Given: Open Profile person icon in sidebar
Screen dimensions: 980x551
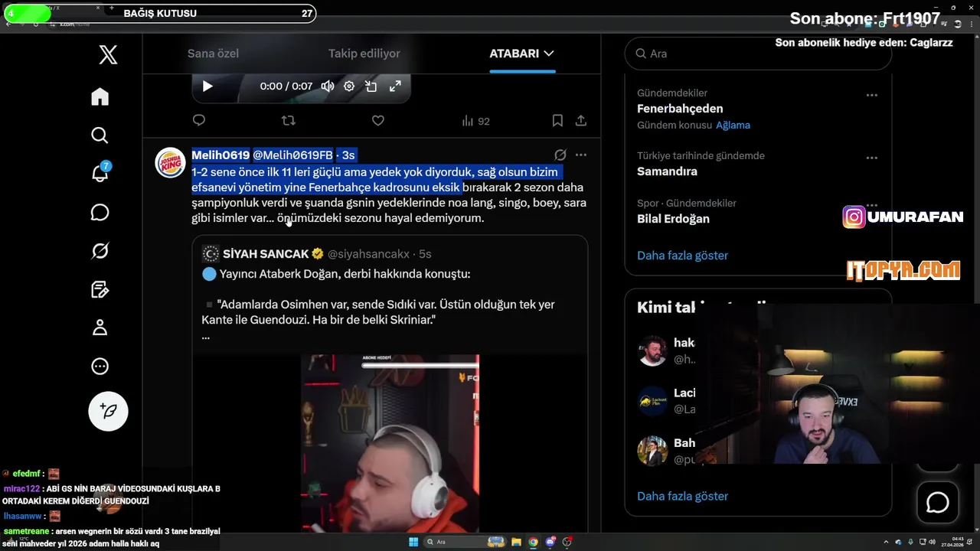Looking at the screenshot, I should pos(100,328).
